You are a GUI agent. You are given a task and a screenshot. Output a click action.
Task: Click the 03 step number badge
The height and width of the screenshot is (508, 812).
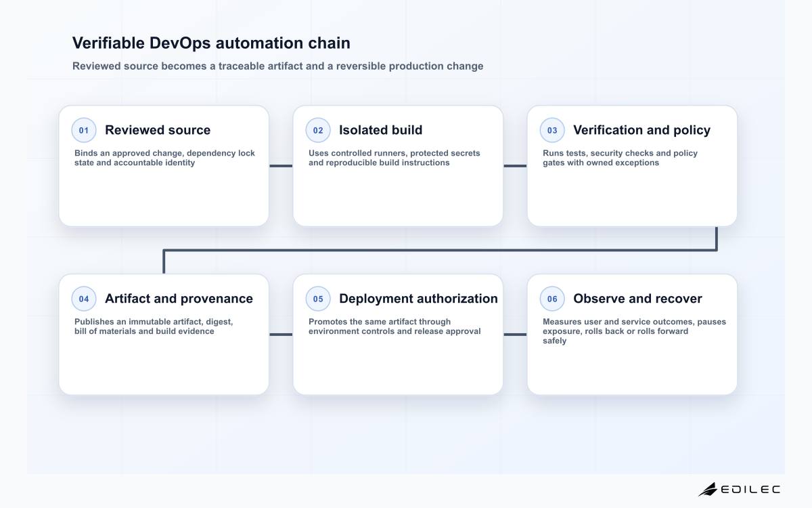552,130
